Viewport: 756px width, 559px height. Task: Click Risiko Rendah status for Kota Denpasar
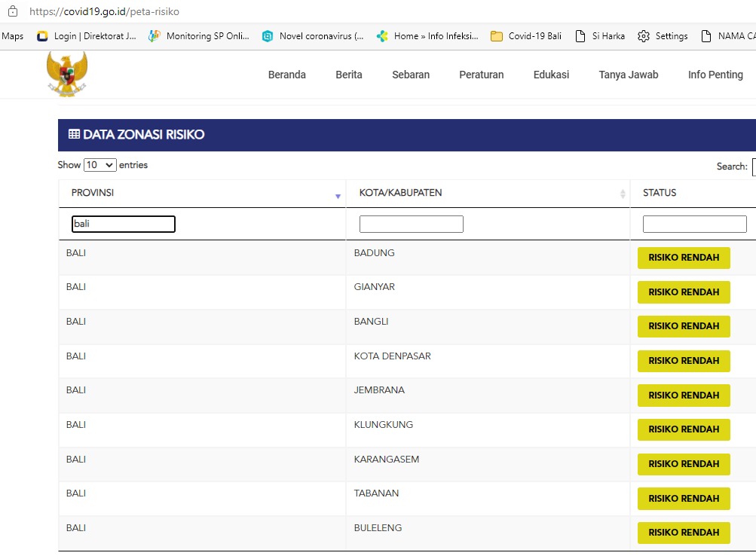[x=684, y=361]
